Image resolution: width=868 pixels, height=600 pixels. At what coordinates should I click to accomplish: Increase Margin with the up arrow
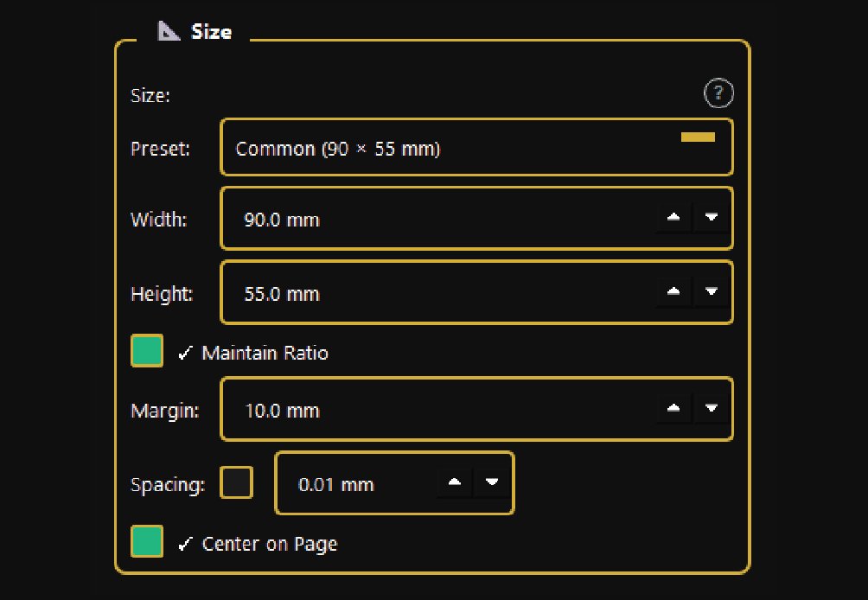673,408
